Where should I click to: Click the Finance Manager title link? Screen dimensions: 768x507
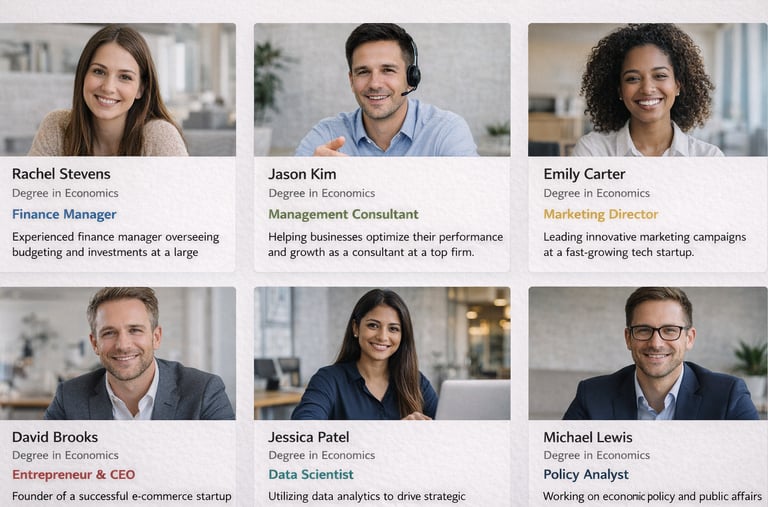coord(64,214)
